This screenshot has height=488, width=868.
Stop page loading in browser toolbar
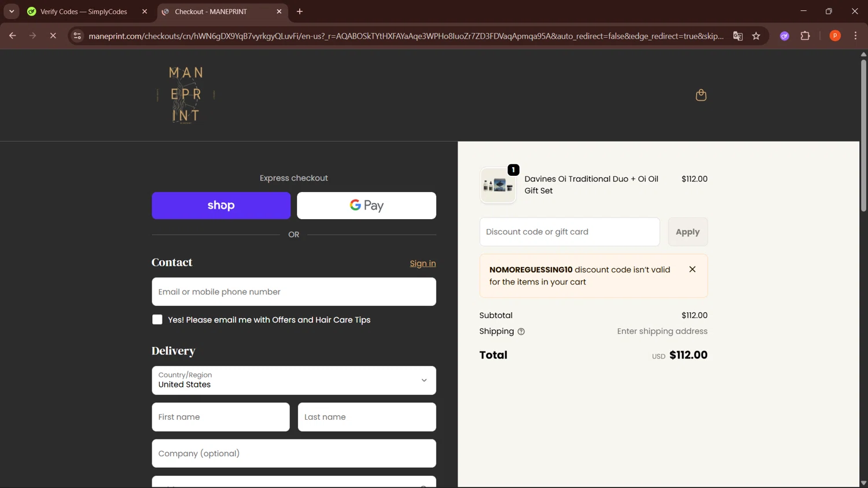coord(53,36)
